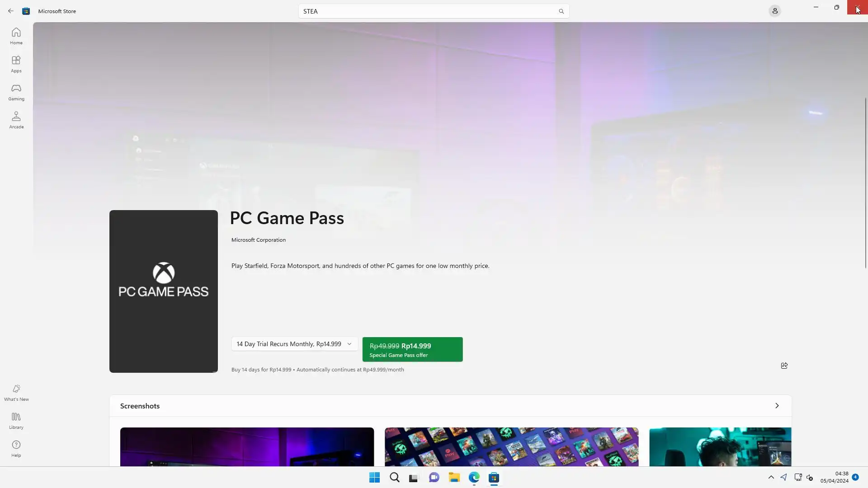This screenshot has width=868, height=488.
Task: Open What's New in sidebar
Action: pos(16,393)
